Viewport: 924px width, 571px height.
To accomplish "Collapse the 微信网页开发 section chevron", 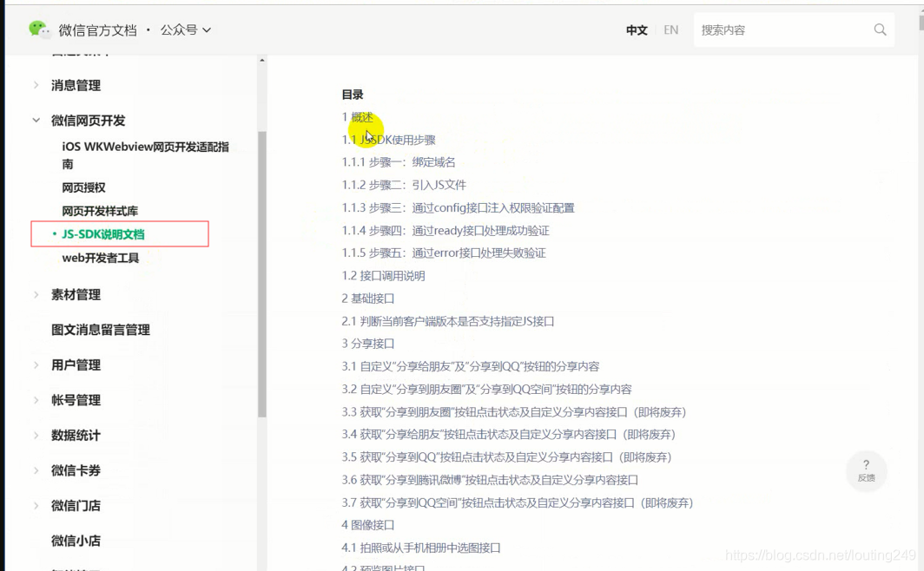I will click(36, 120).
